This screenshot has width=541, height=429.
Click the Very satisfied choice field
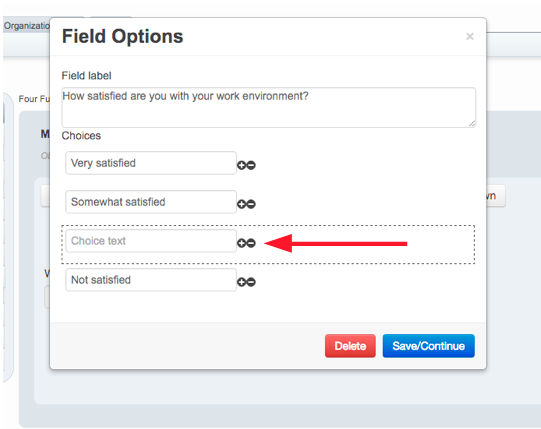click(x=151, y=163)
